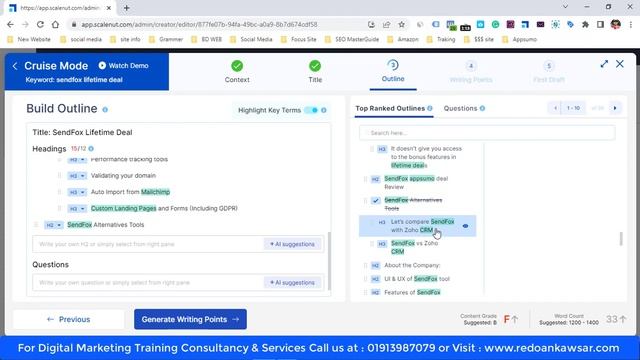
Task: Open the social media bookmark folder
Action: pyautogui.click(x=81, y=40)
